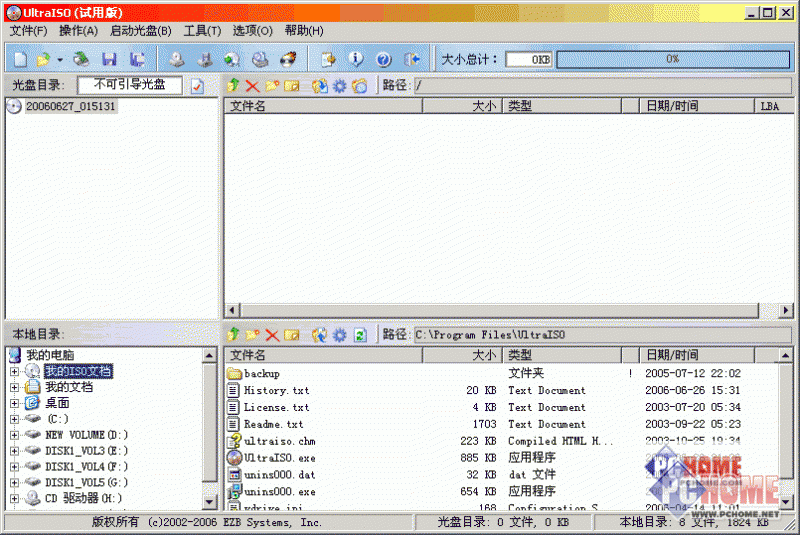The image size is (800, 535).
Task: Expand the 我的文档 tree node
Action: [14, 387]
